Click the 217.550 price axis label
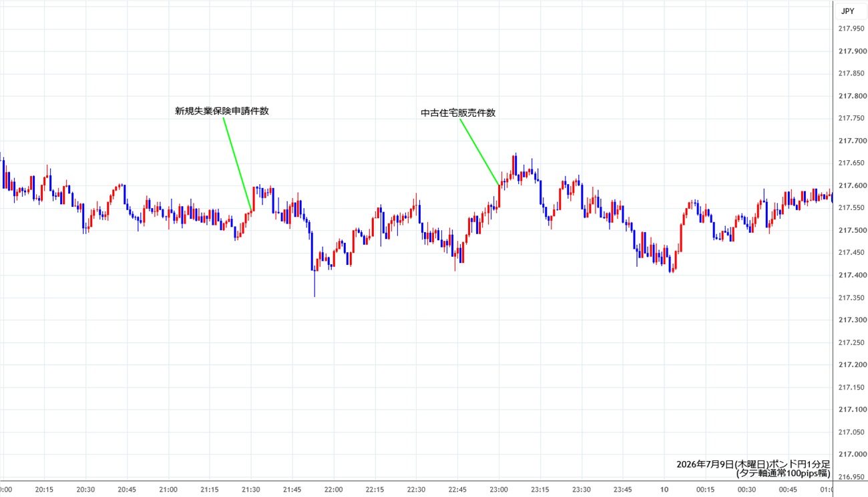The width and height of the screenshot is (868, 497). click(851, 207)
